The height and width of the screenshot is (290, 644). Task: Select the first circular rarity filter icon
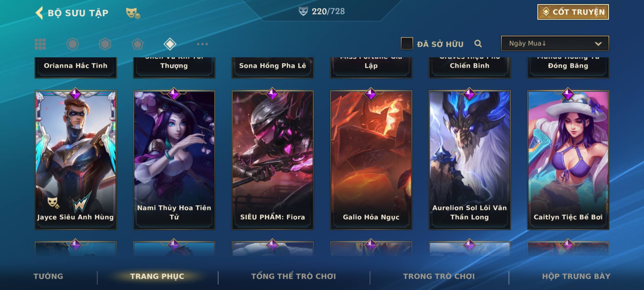(x=72, y=44)
